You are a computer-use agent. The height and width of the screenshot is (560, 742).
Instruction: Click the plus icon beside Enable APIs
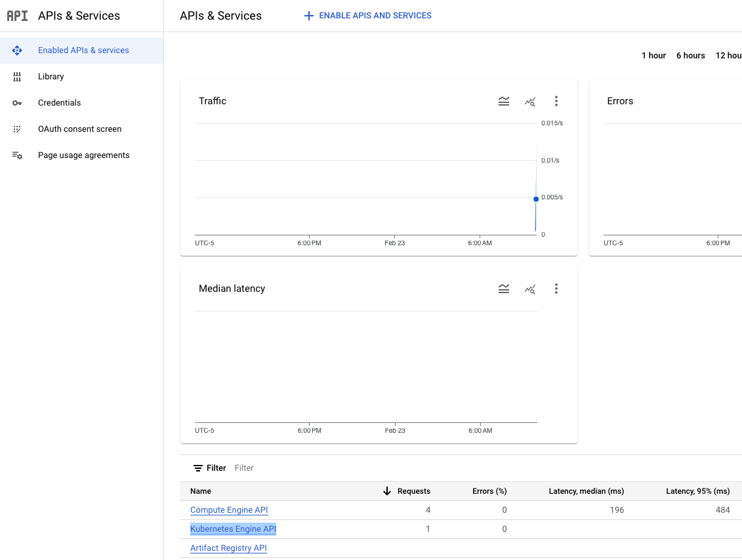(x=308, y=16)
